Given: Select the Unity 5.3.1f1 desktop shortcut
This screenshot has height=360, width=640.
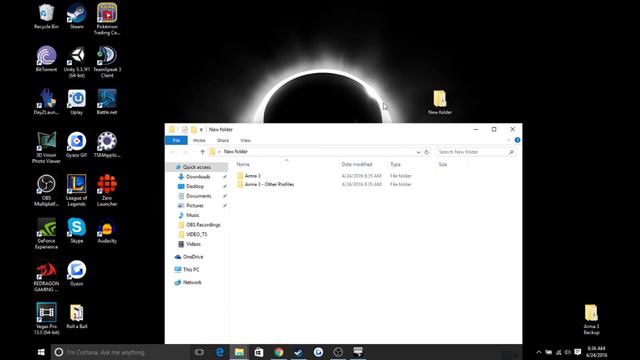Looking at the screenshot, I should click(77, 62).
